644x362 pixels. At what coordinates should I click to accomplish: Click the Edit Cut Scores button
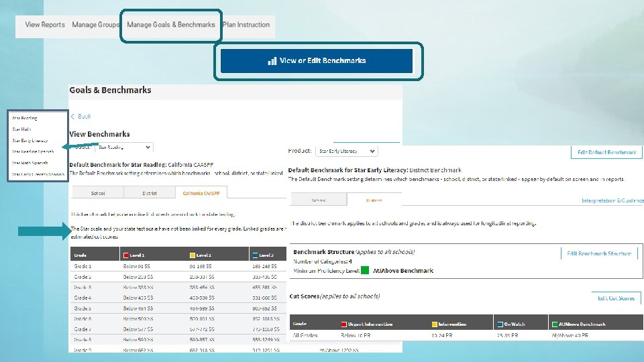click(x=616, y=298)
